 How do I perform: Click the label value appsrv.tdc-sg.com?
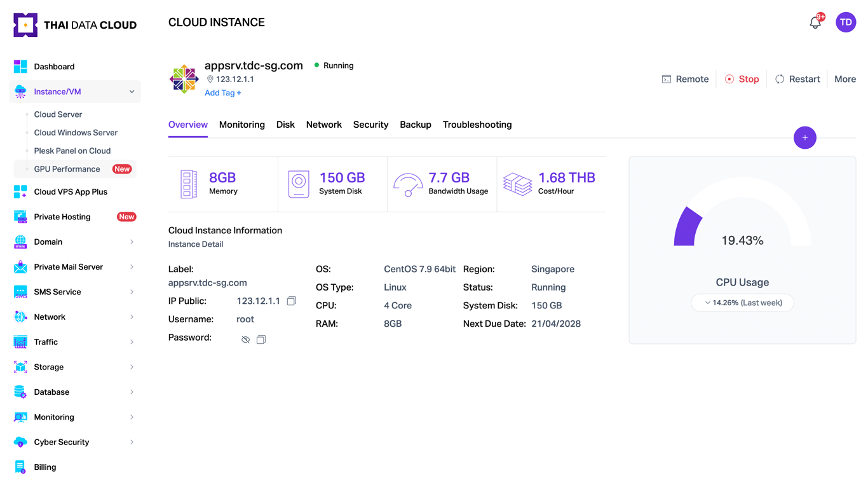point(208,283)
